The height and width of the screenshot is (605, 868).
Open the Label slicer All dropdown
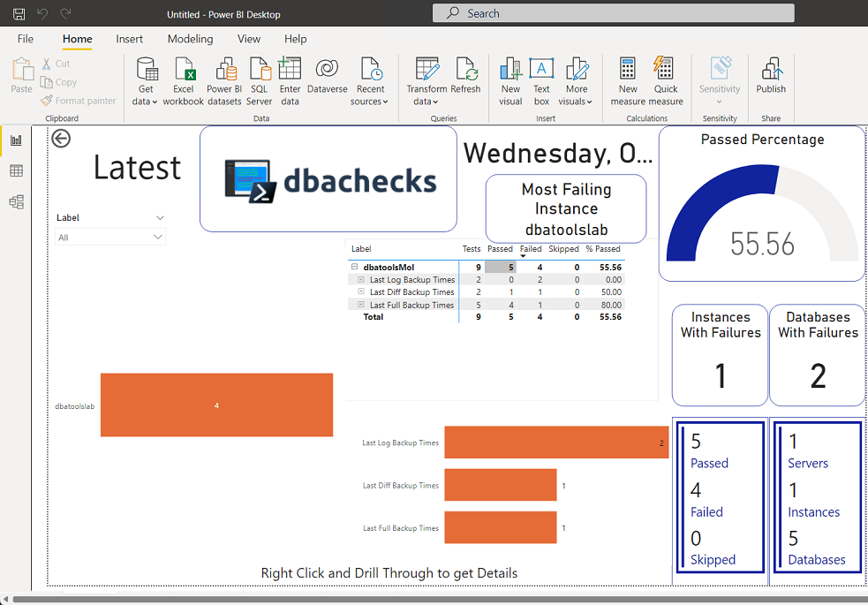click(x=110, y=237)
